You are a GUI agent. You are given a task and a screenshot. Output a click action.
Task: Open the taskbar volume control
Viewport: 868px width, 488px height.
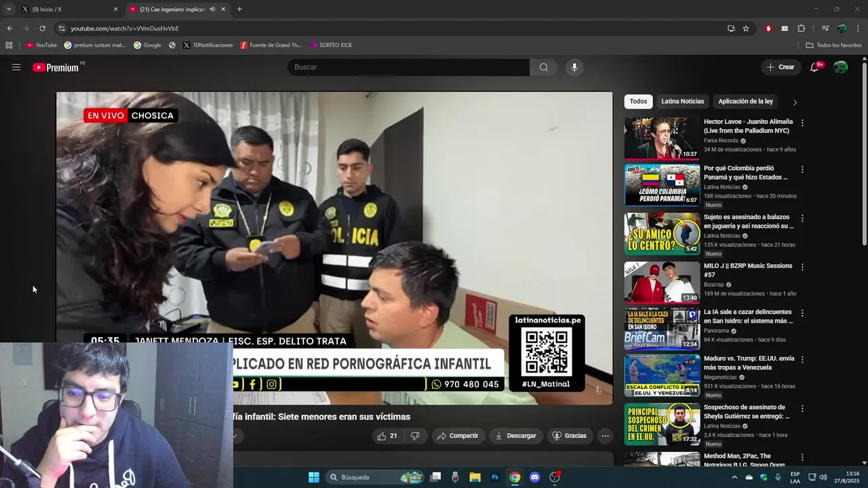[823, 477]
